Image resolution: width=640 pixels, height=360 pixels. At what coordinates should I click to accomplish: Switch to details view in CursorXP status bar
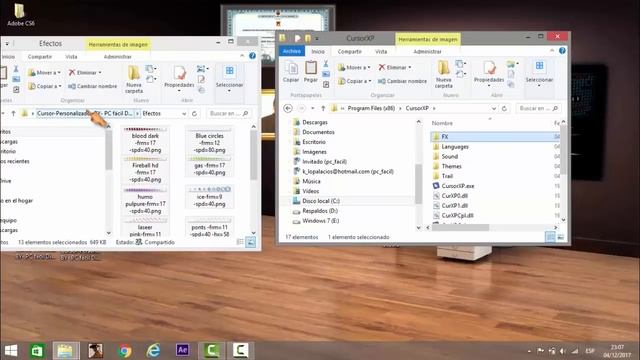pos(550,237)
